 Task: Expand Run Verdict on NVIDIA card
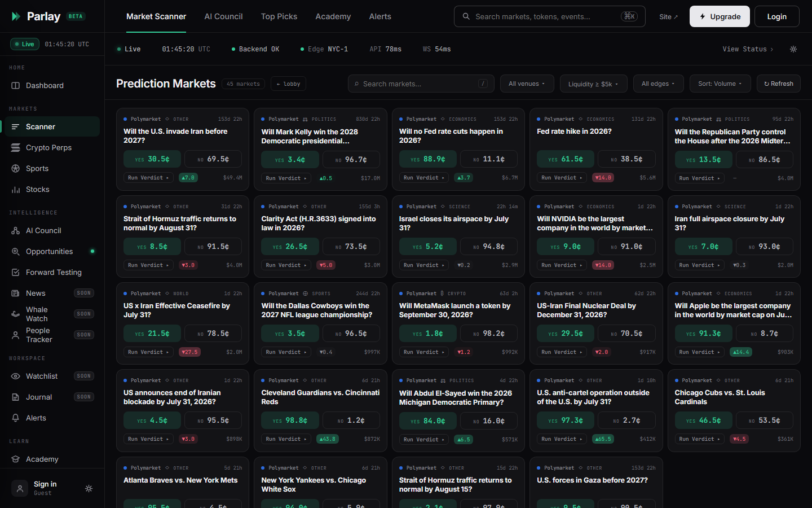tap(562, 265)
